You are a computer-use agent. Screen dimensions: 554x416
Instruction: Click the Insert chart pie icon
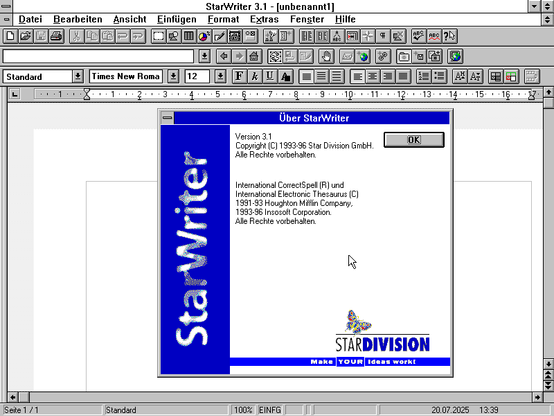[x=204, y=36]
